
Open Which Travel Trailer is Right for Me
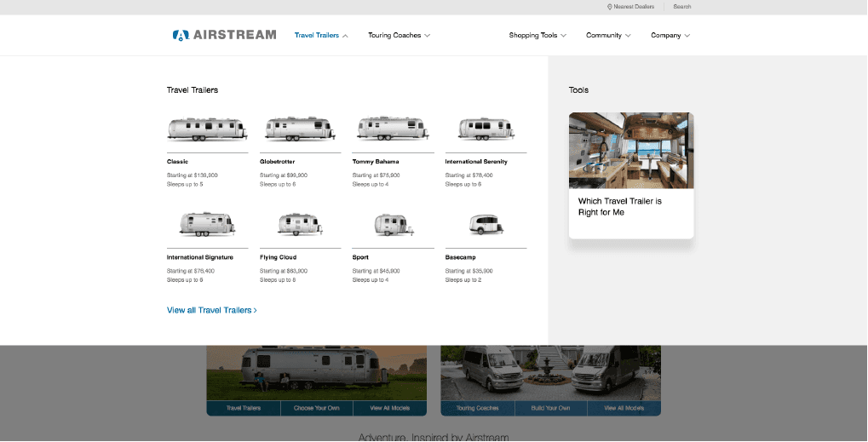tap(620, 206)
